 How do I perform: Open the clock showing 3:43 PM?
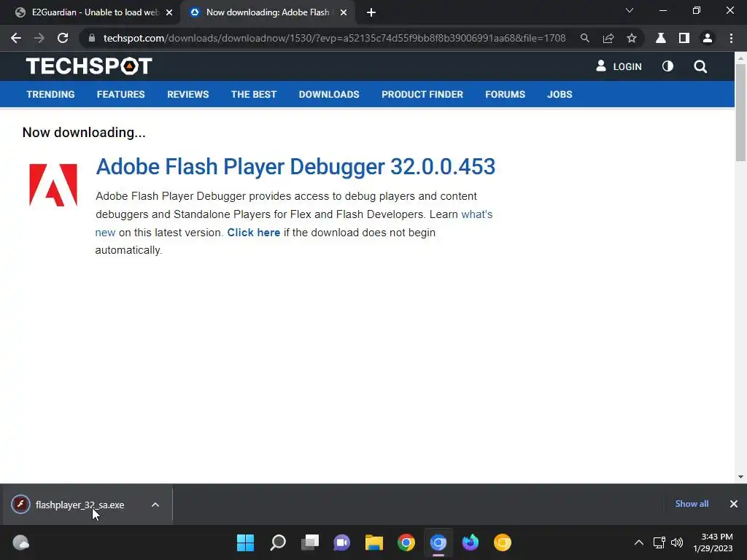click(x=713, y=542)
